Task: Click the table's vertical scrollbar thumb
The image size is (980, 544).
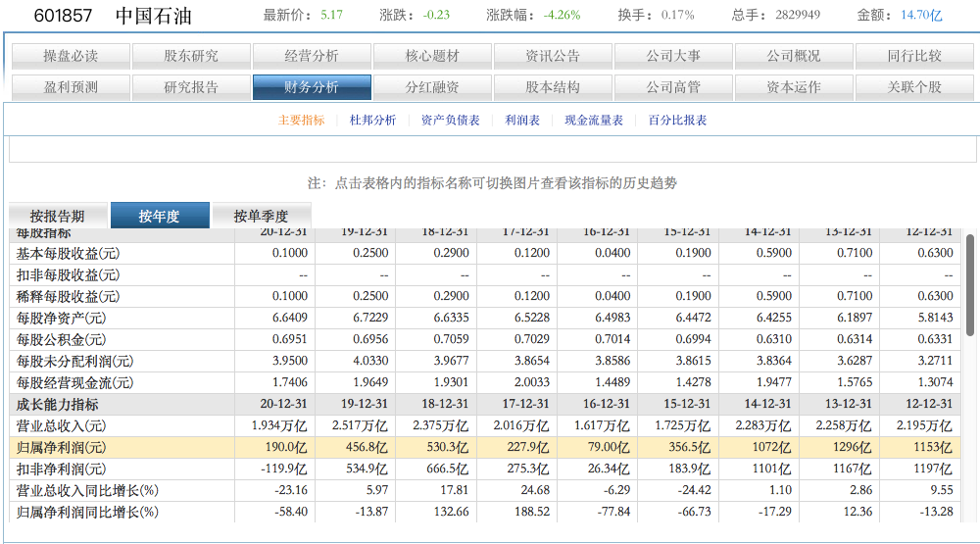Action: click(x=970, y=285)
